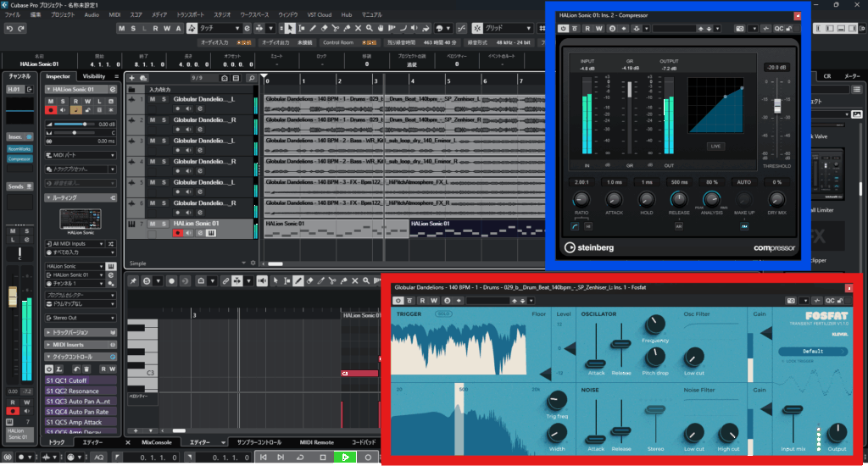Click the trash icon in Quick Controls section

coord(86,369)
